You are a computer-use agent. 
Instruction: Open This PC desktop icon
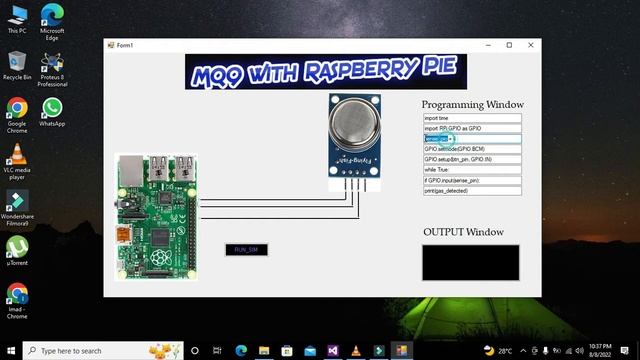tap(17, 20)
